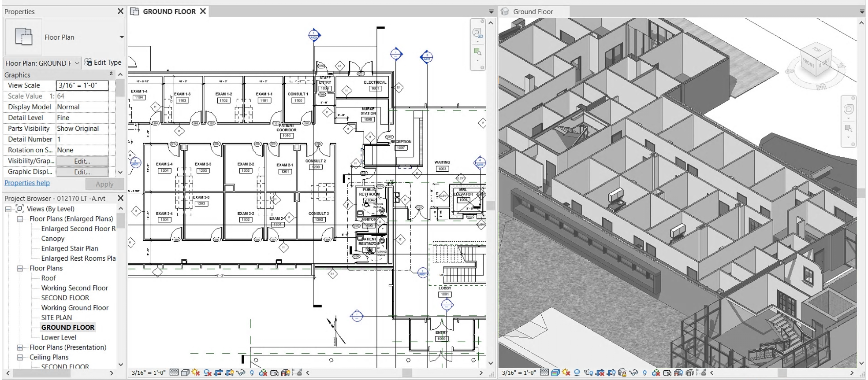868x380 pixels.
Task: Open Temporary View Properties in floor plan view bar
Action: pyautogui.click(x=274, y=373)
